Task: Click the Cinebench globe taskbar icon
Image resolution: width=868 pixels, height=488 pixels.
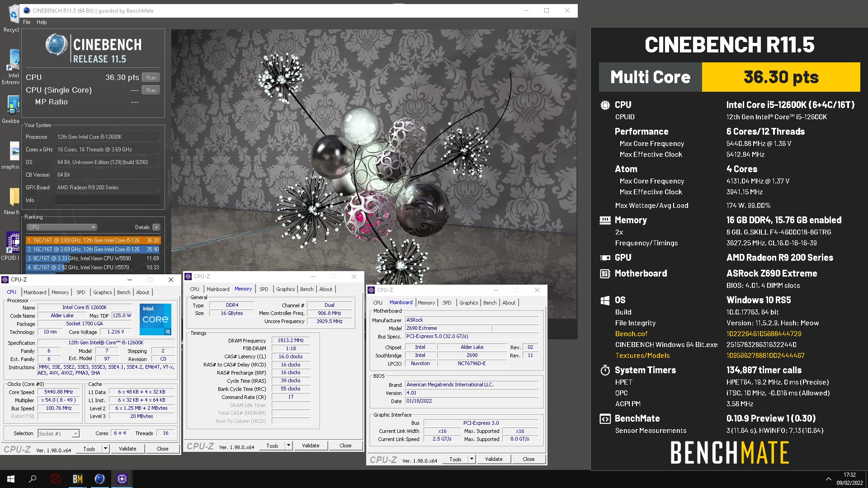Action: [99, 479]
